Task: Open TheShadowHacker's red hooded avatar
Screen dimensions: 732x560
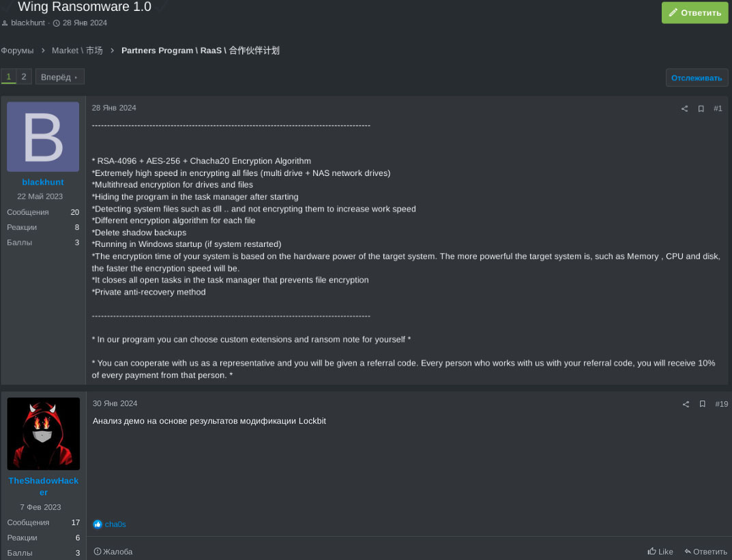Action: pyautogui.click(x=43, y=434)
